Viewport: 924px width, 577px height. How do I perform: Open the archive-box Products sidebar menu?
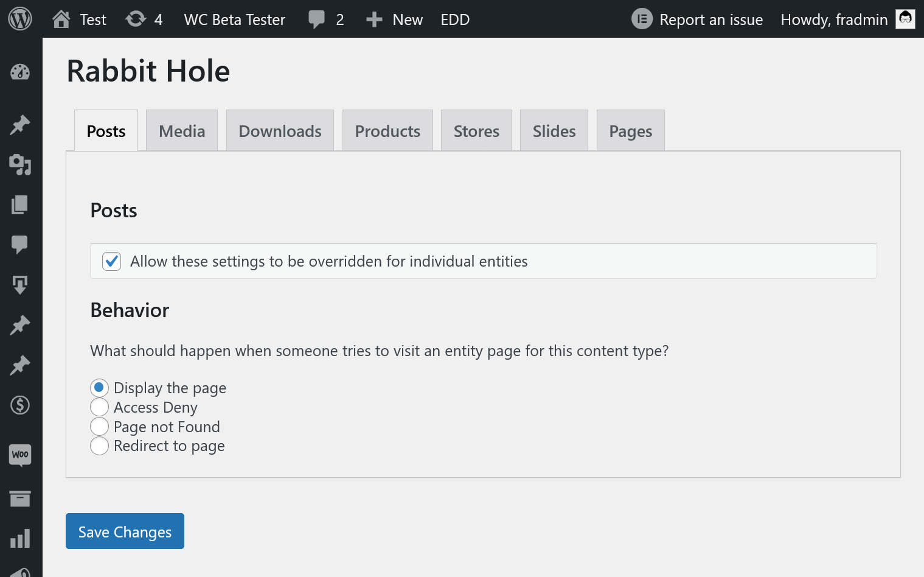[x=20, y=498]
